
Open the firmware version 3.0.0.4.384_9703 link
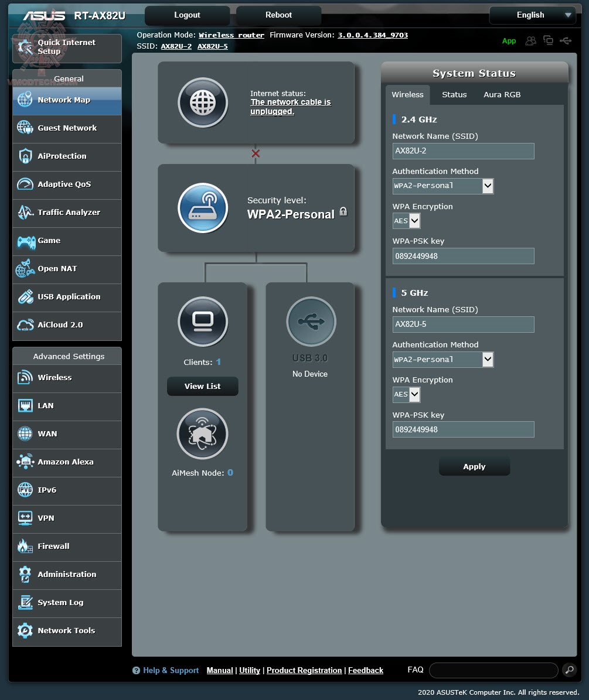click(x=372, y=35)
